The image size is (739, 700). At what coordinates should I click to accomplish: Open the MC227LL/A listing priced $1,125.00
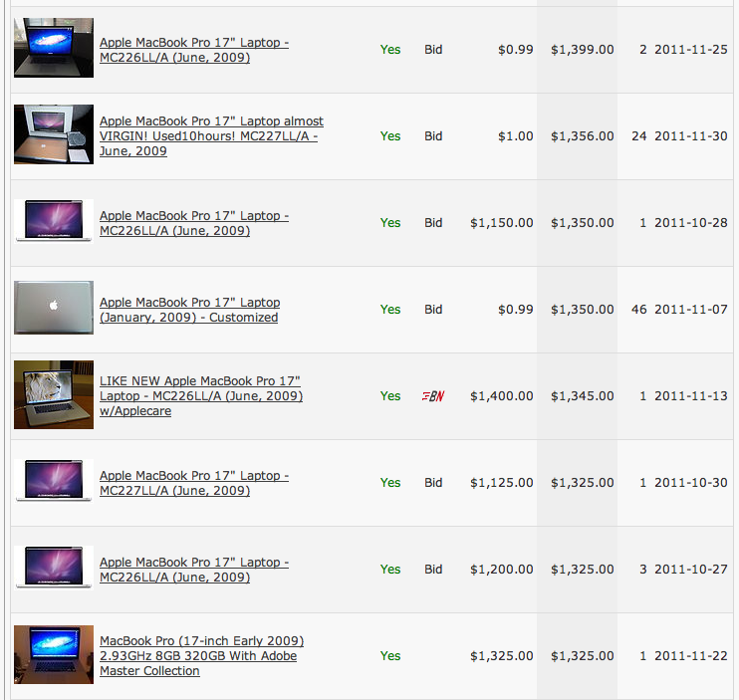(194, 483)
